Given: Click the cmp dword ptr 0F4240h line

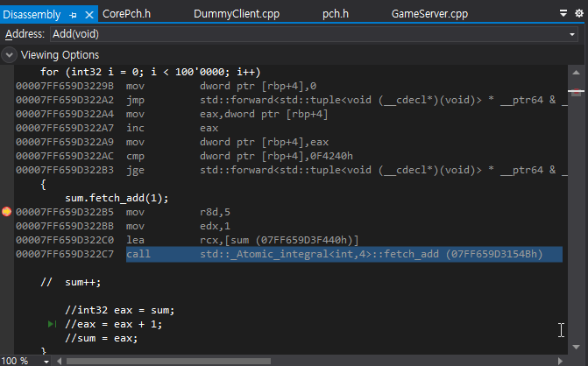Looking at the screenshot, I should tap(184, 156).
